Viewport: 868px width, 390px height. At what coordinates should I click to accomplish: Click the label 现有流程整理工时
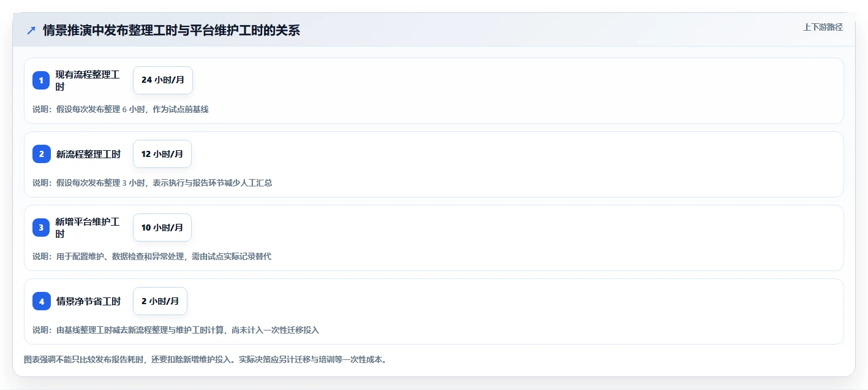pos(88,80)
